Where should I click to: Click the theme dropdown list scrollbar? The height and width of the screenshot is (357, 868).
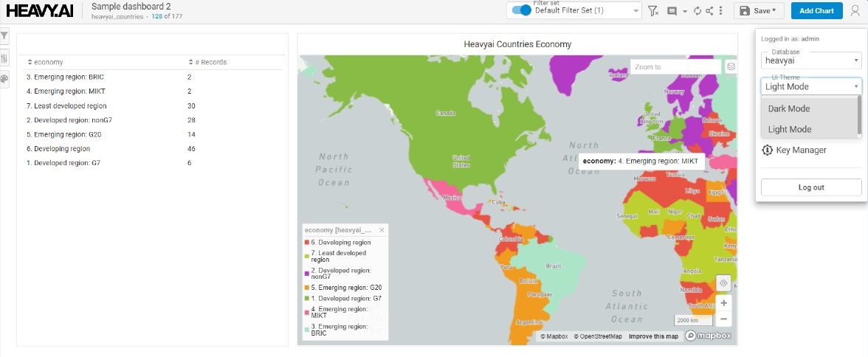point(859,115)
